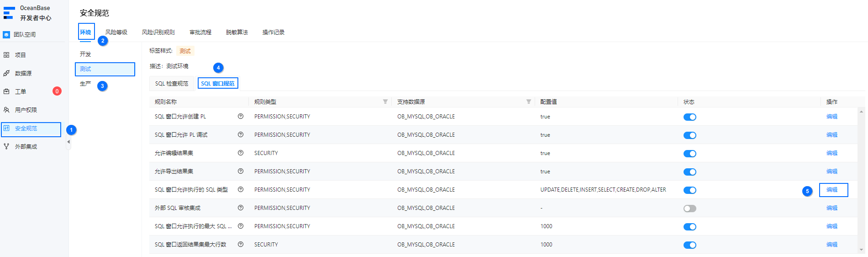This screenshot has height=257, width=868.
Task: Click the table scrollbar down arrow
Action: (862, 250)
